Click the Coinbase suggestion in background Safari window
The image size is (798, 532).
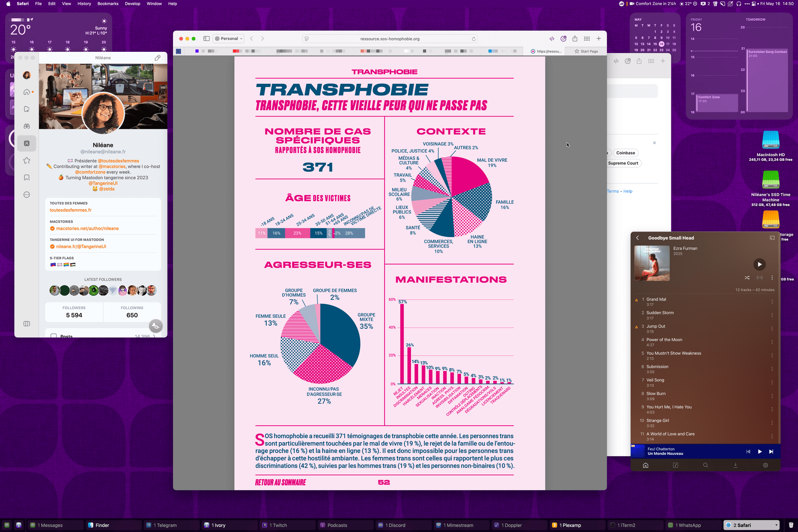tap(625, 153)
